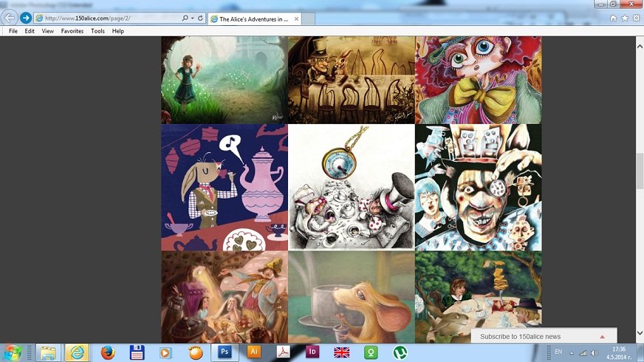Viewport: 644px width, 362px height.
Task: Open the Tools menu
Action: [x=97, y=31]
